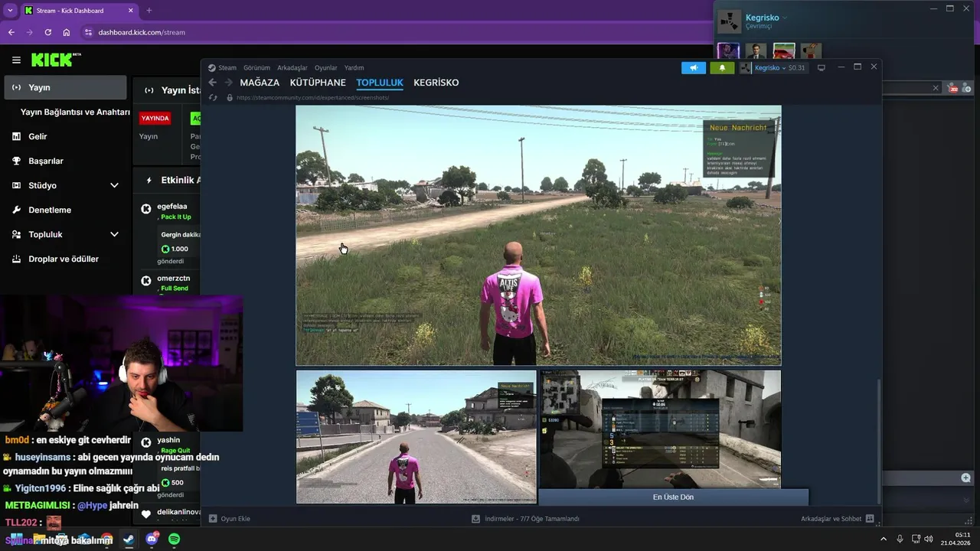Open the Yayın sidebar section

tap(65, 87)
